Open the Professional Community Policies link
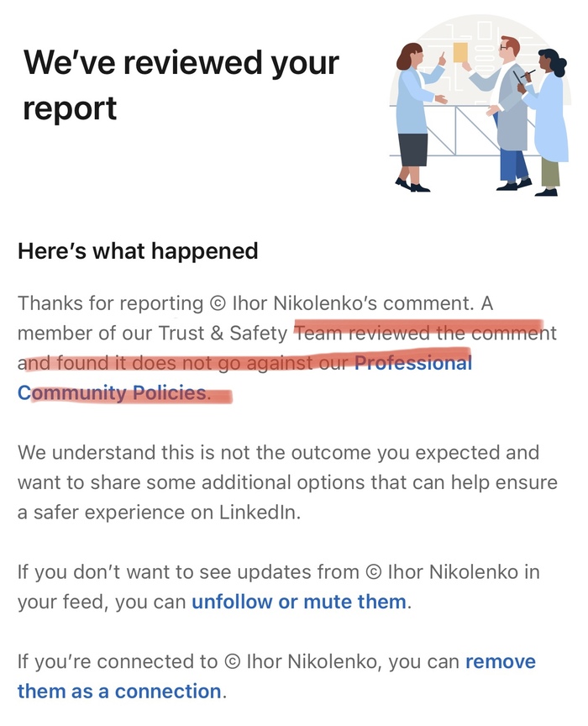 pyautogui.click(x=412, y=364)
